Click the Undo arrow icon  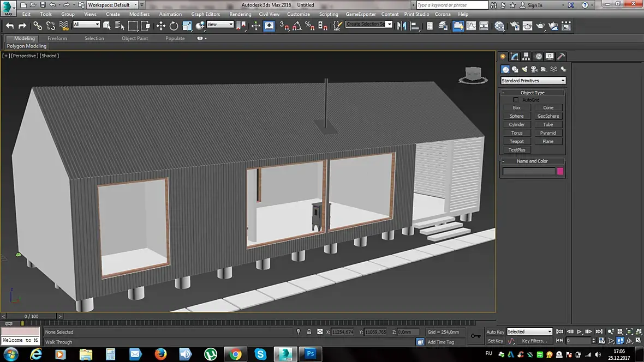[10, 26]
